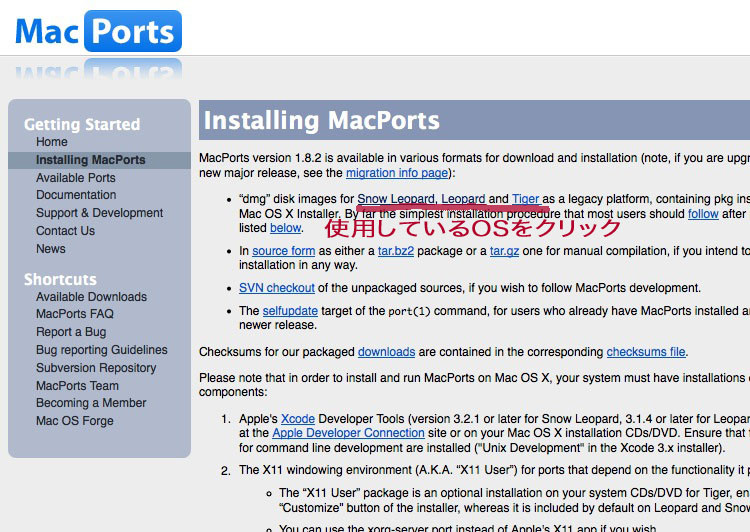Click the Report a Bug shortcut
750x532 pixels.
click(x=71, y=332)
